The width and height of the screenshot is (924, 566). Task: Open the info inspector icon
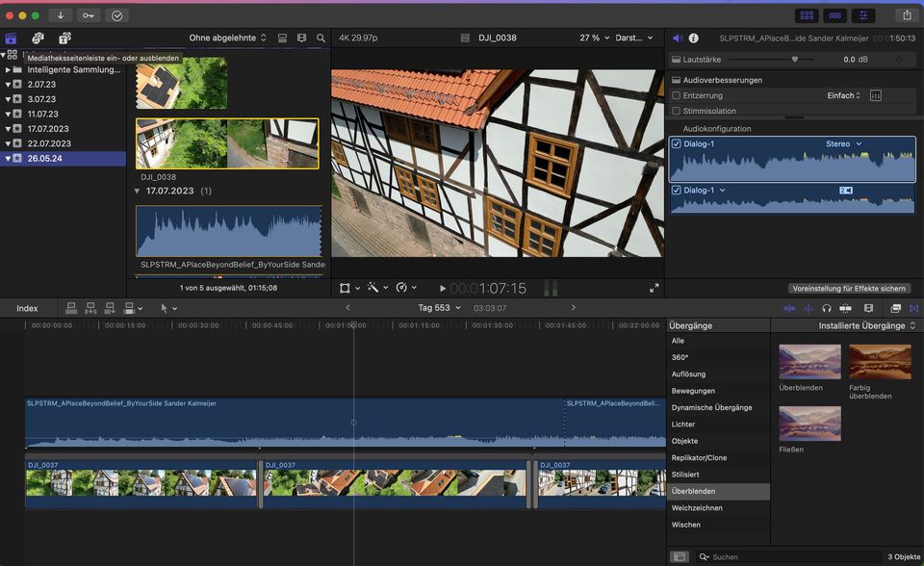point(694,38)
